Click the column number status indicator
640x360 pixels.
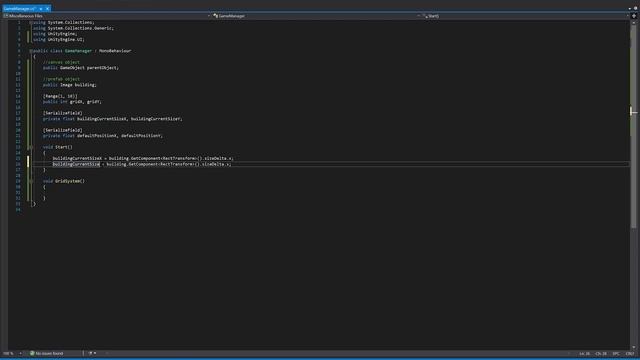tap(601, 353)
